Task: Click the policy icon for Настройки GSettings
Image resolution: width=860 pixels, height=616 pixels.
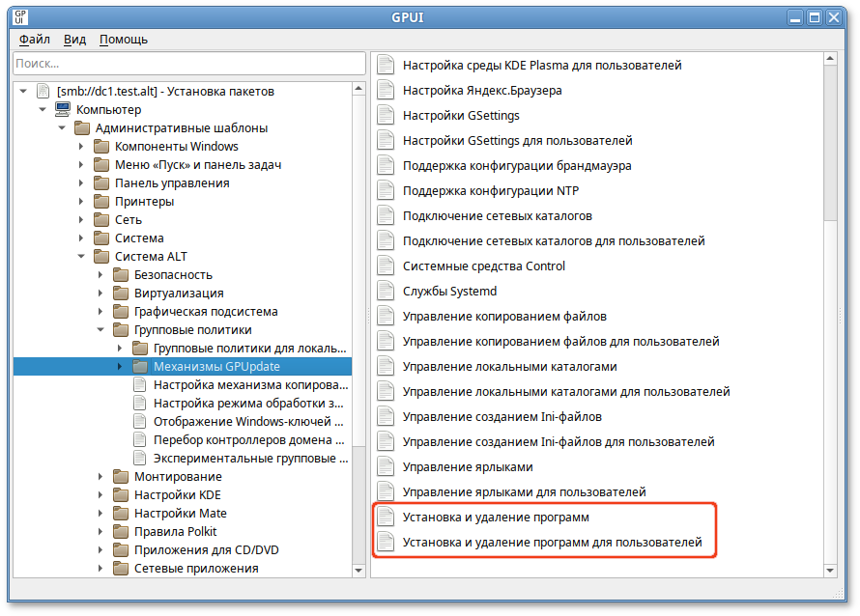Action: click(386, 116)
